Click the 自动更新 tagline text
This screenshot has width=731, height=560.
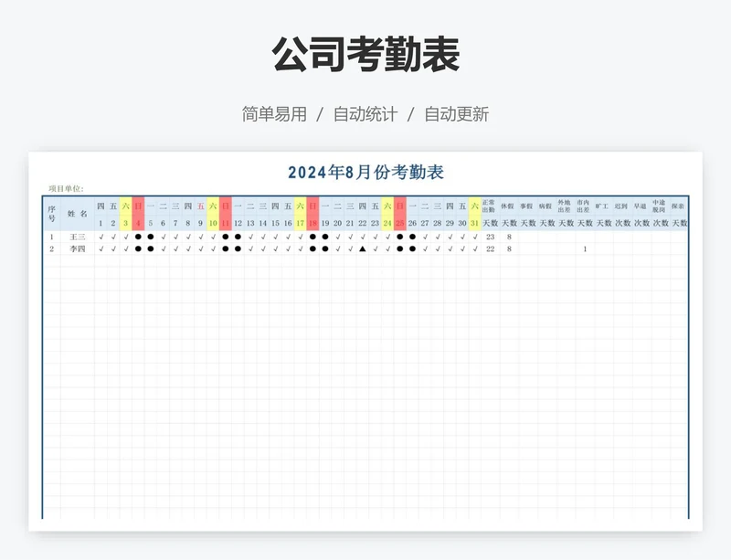coord(456,114)
